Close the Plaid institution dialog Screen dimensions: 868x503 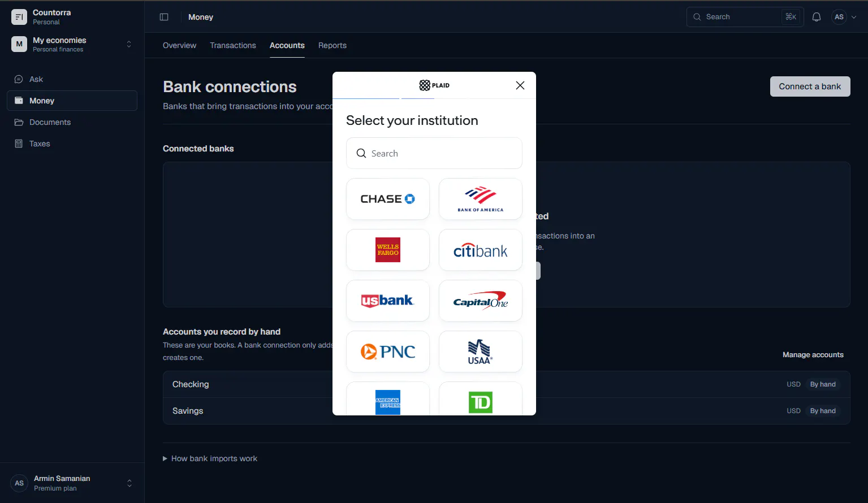[x=520, y=85]
